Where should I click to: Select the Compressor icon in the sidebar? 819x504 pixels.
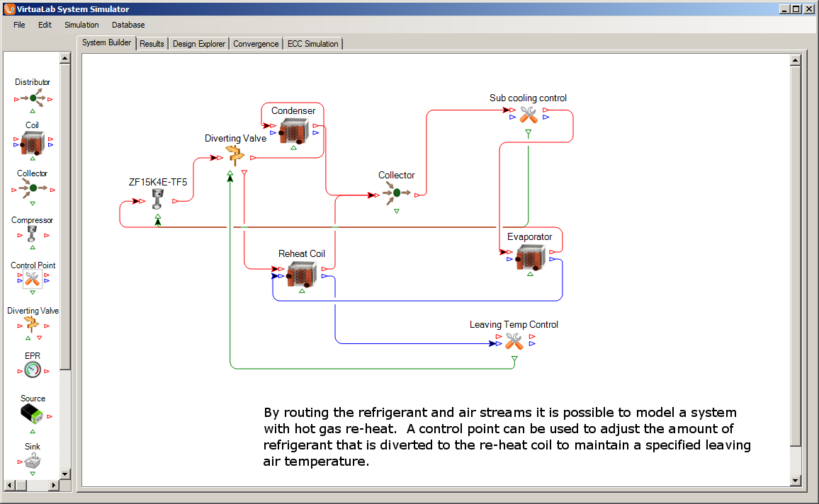[x=33, y=234]
